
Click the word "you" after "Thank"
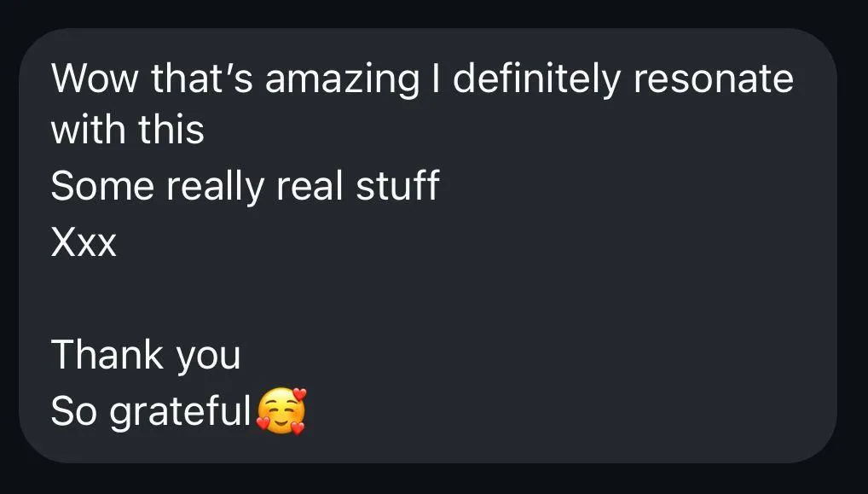208,358
